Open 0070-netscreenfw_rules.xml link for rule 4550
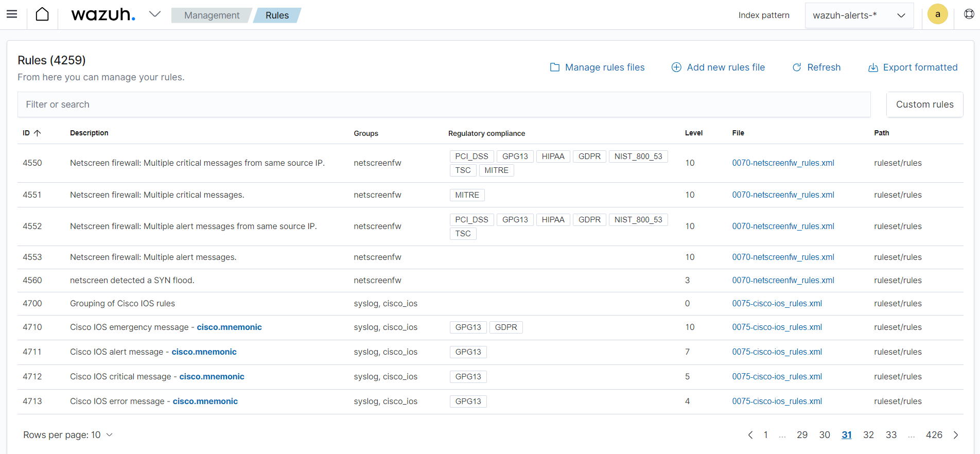Viewport: 980px width, 454px height. click(783, 163)
